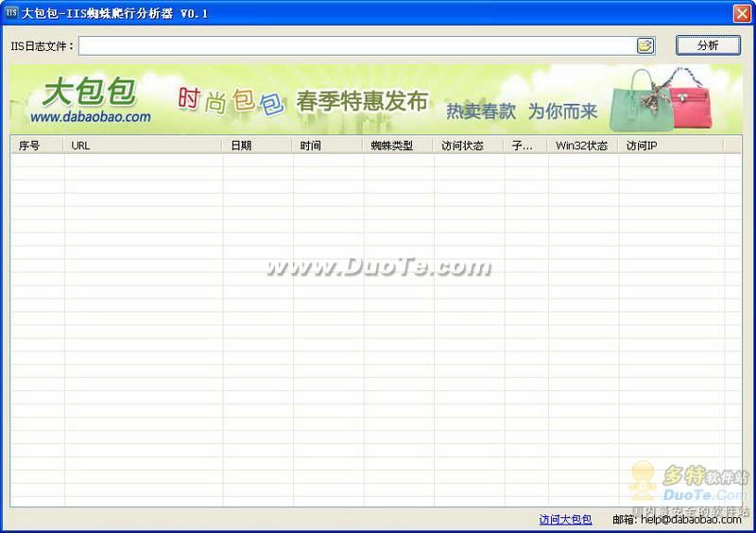
Task: Sort list by URL column header
Action: [x=144, y=146]
